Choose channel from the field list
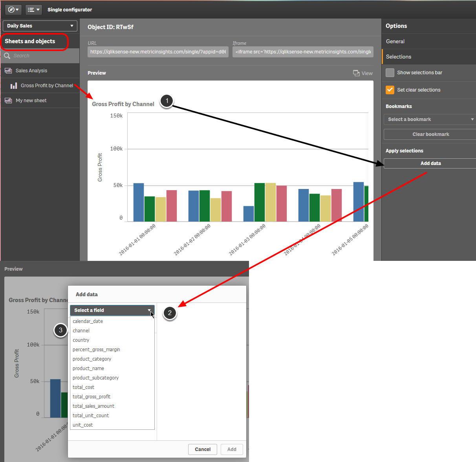The image size is (476, 462). point(112,331)
